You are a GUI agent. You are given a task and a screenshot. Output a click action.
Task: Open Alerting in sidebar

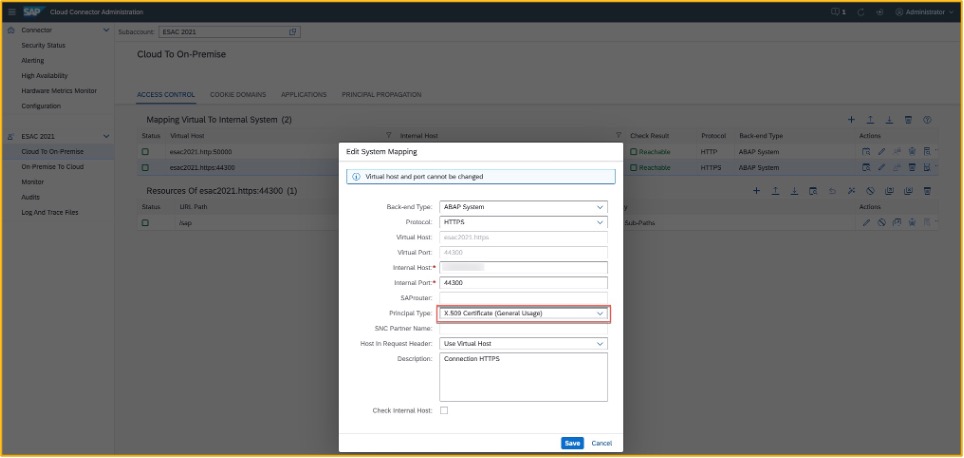click(x=33, y=61)
